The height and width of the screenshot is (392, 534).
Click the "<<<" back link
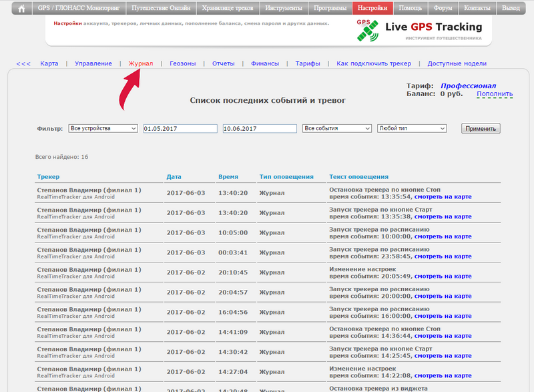point(23,63)
